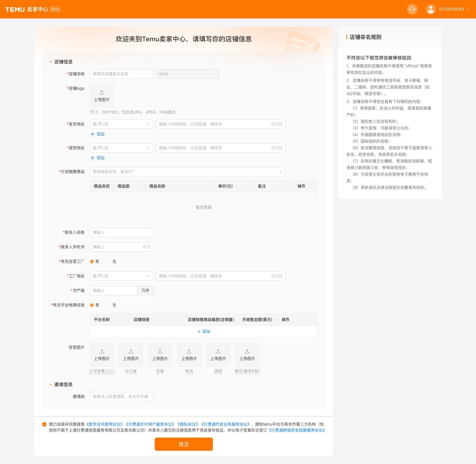Click the store logo upload icon

click(101, 95)
